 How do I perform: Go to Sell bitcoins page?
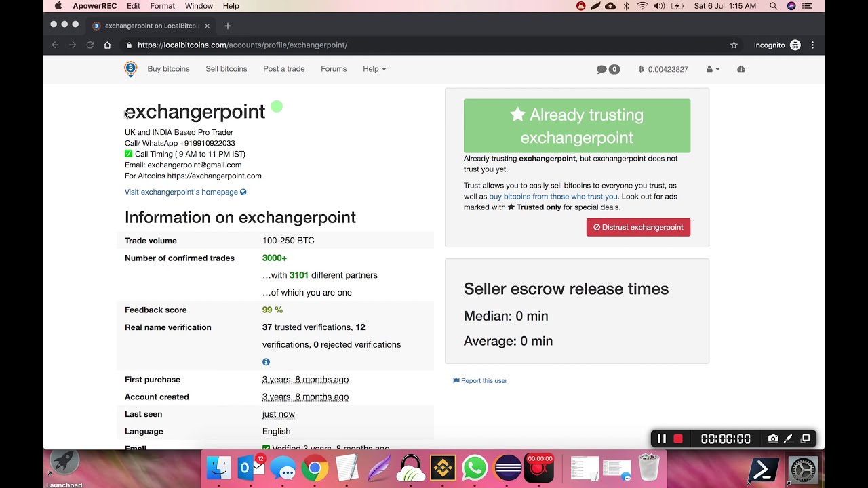coord(226,69)
